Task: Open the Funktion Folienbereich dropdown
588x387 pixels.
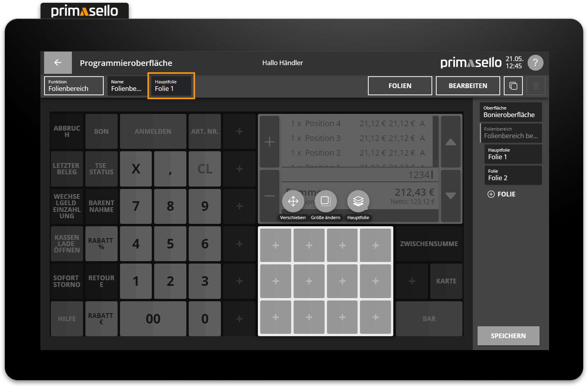Action: (74, 86)
